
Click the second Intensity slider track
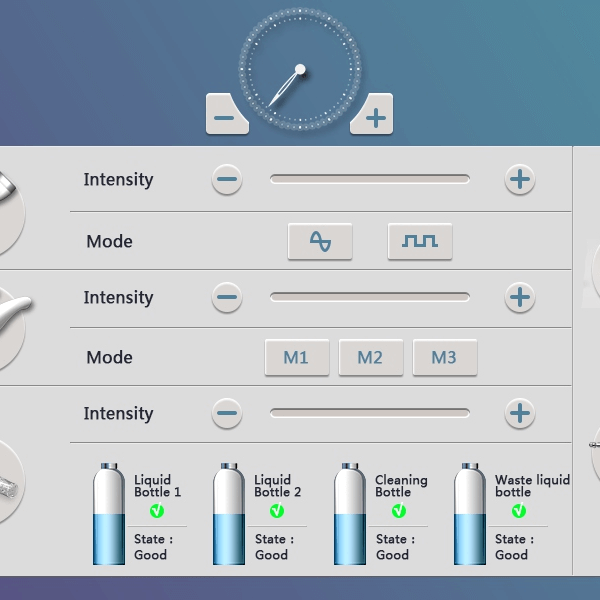point(369,297)
